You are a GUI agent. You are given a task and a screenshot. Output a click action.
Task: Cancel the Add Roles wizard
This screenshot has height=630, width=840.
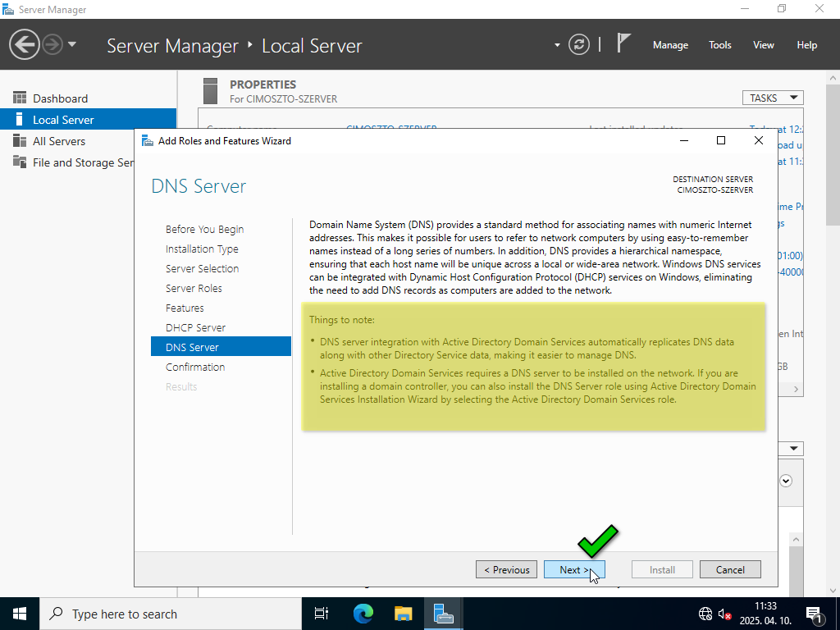click(730, 569)
